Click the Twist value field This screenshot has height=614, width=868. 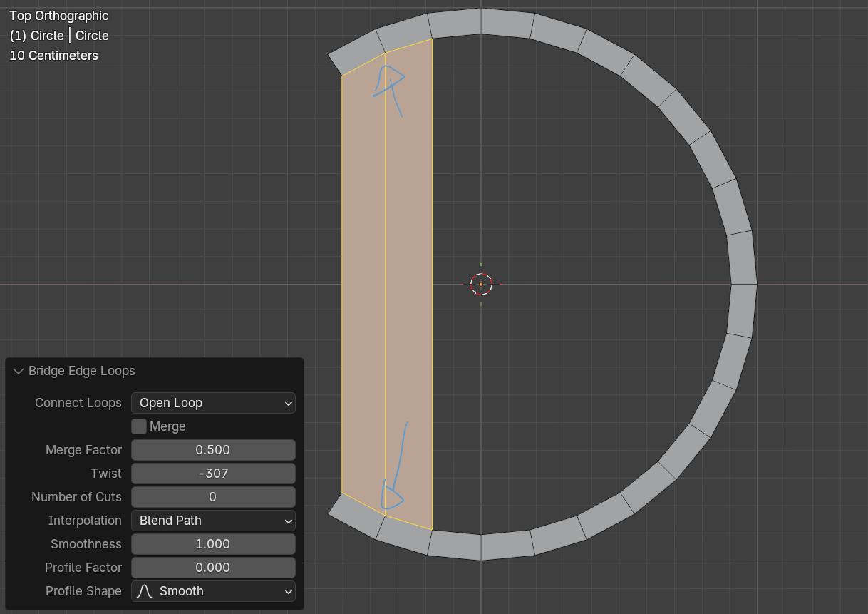click(213, 474)
